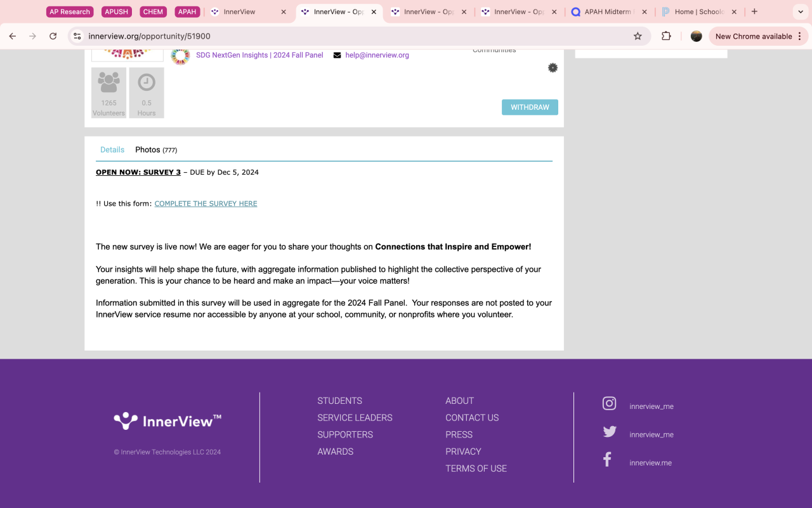Screen dimensions: 812x508
Task: Open SDG NextGen Insights 2024 Fall Panel link
Action: (259, 55)
